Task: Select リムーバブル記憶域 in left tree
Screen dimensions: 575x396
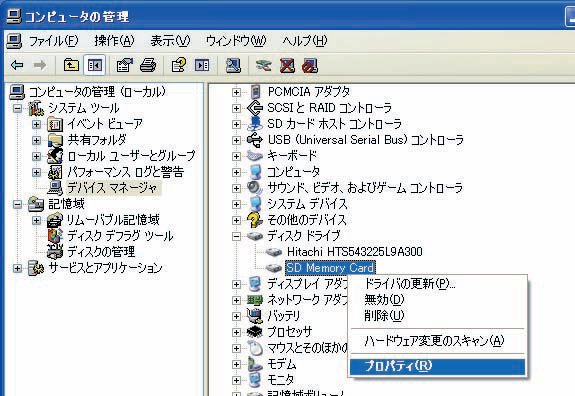Action: pos(113,220)
